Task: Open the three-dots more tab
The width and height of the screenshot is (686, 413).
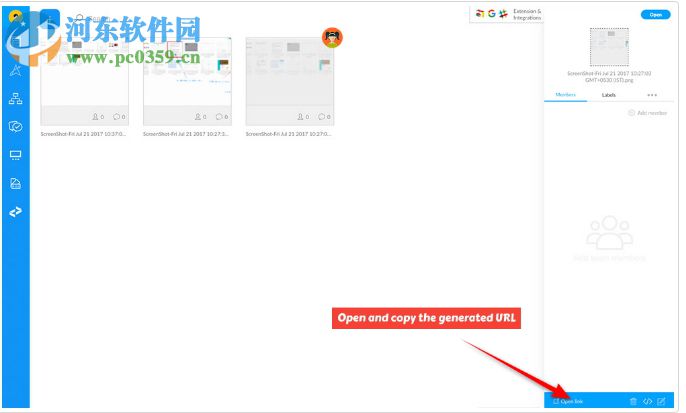Action: coord(652,95)
